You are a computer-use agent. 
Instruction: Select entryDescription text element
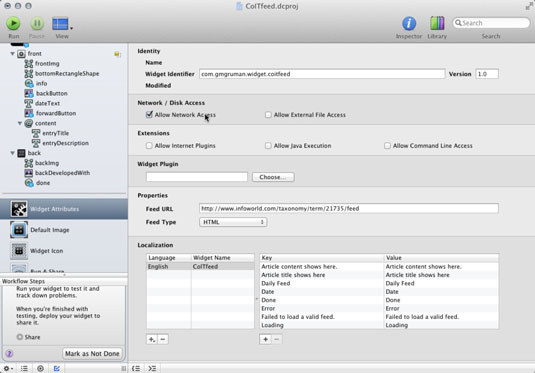[x=65, y=143]
